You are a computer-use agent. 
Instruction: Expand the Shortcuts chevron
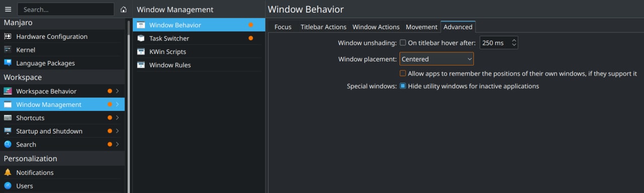(117, 117)
